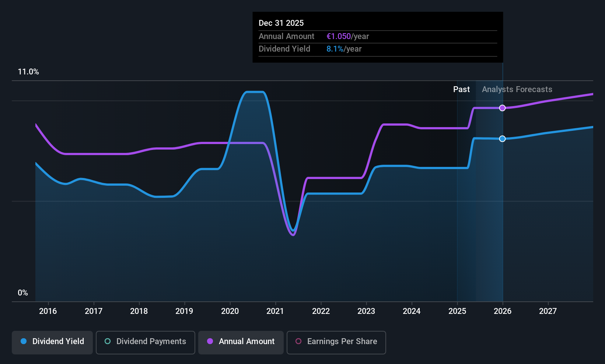This screenshot has width=605, height=364.
Task: Click the 11.0% y-axis label
Action: coord(28,72)
